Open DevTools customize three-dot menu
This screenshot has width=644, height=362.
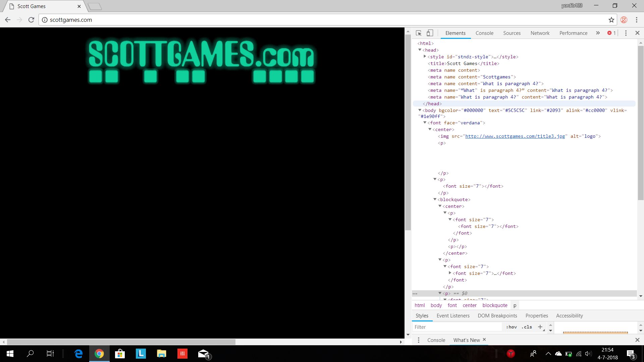(626, 33)
